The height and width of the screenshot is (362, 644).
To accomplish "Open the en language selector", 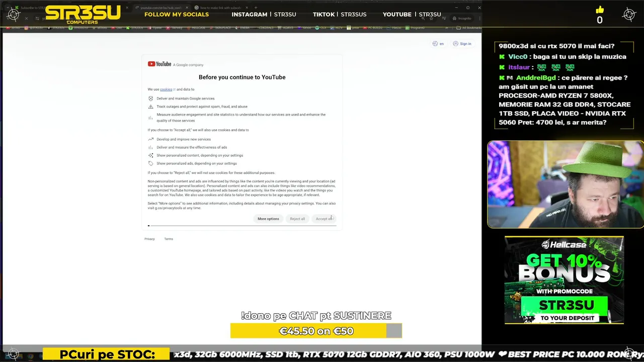I will tap(438, 44).
